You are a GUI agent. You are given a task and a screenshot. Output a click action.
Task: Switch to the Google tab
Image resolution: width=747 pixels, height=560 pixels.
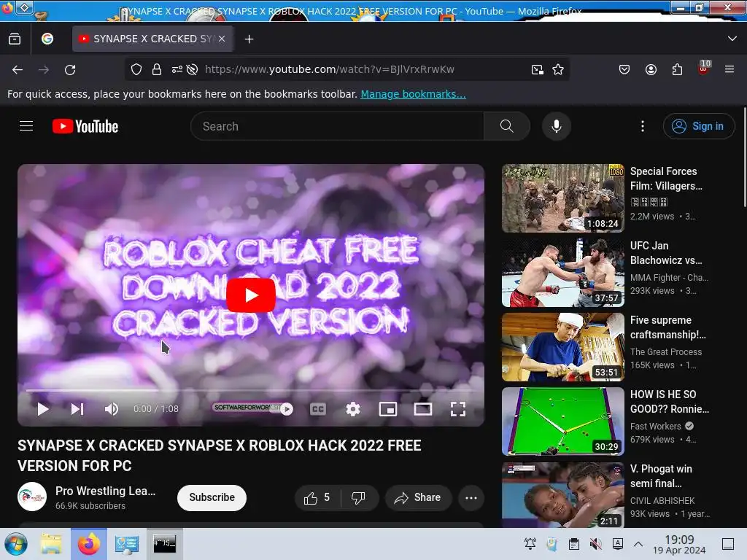[47, 39]
